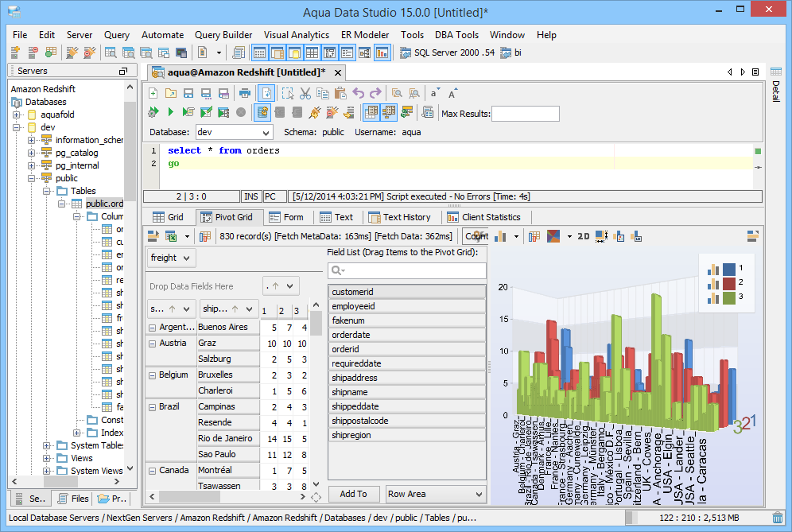Image resolution: width=792 pixels, height=532 pixels.
Task: Click the Undo arrow icon
Action: (x=358, y=94)
